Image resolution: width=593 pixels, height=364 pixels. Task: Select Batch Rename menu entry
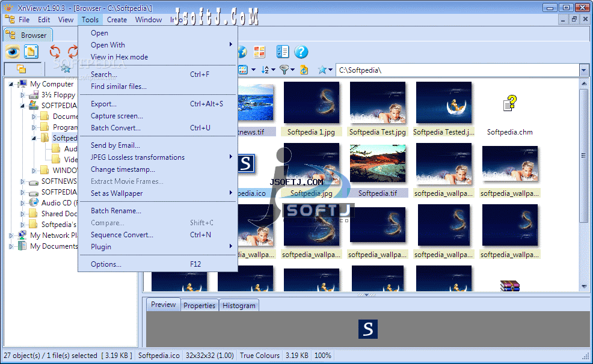point(158,211)
